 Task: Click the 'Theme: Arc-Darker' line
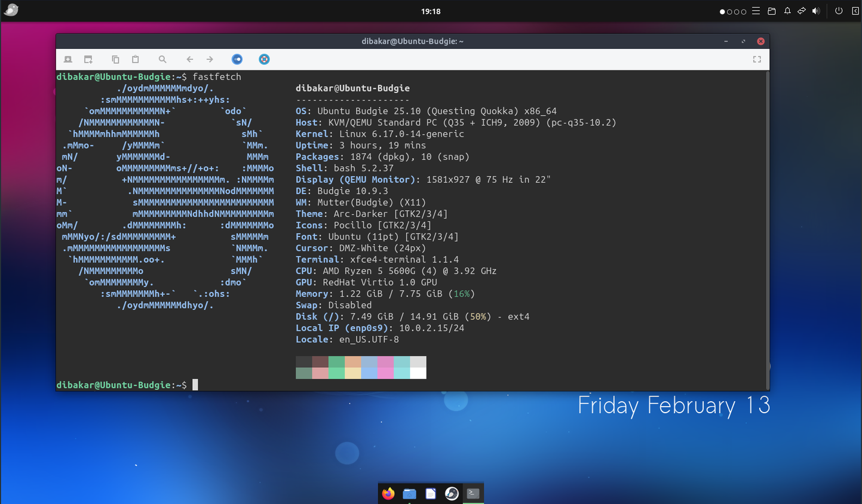(372, 214)
